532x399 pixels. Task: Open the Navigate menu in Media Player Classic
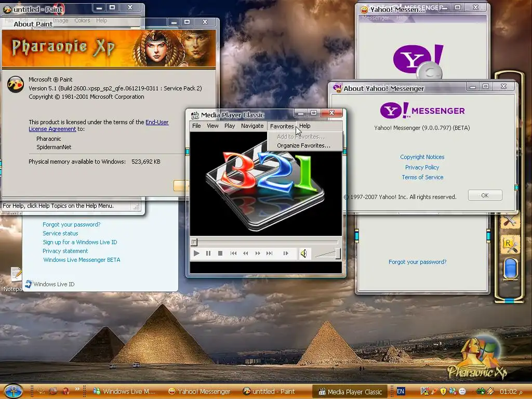pyautogui.click(x=252, y=126)
